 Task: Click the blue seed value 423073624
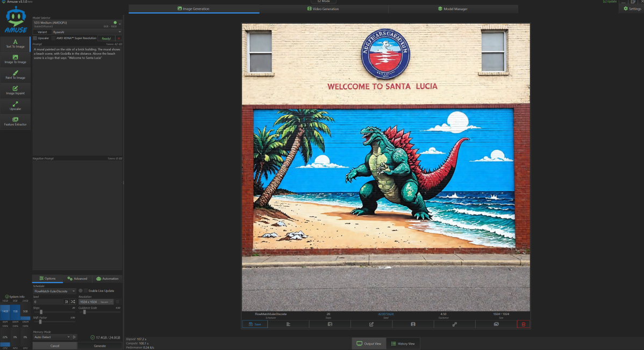385,314
